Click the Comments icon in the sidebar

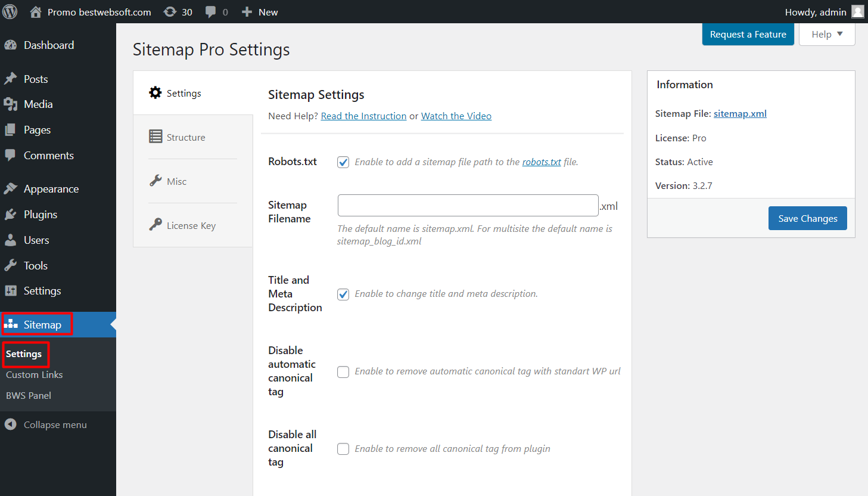[x=10, y=156]
